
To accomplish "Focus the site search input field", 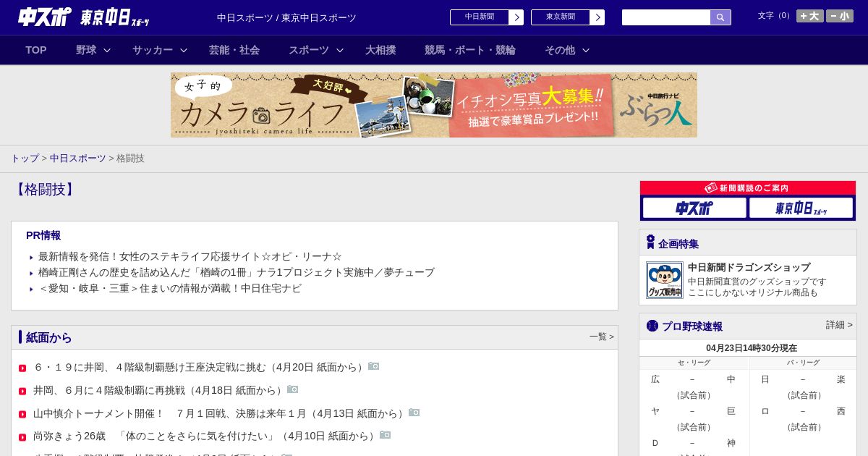I will [666, 17].
